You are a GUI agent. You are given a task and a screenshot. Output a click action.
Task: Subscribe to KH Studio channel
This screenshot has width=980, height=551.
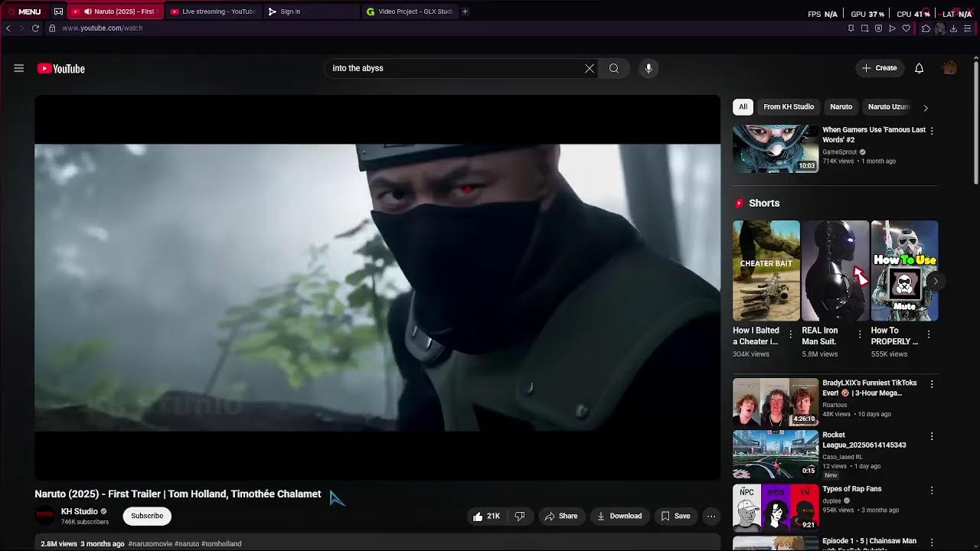click(147, 516)
